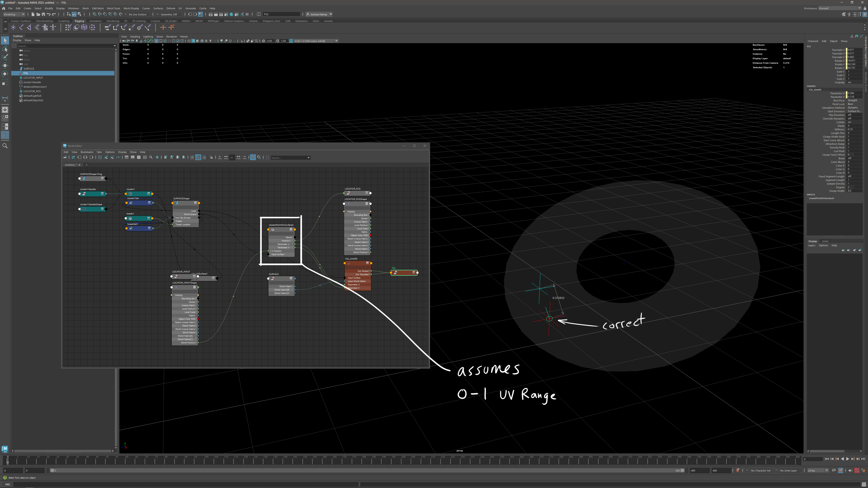Click the Create Locator shelf icon
The image size is (868, 488).
[13, 28]
